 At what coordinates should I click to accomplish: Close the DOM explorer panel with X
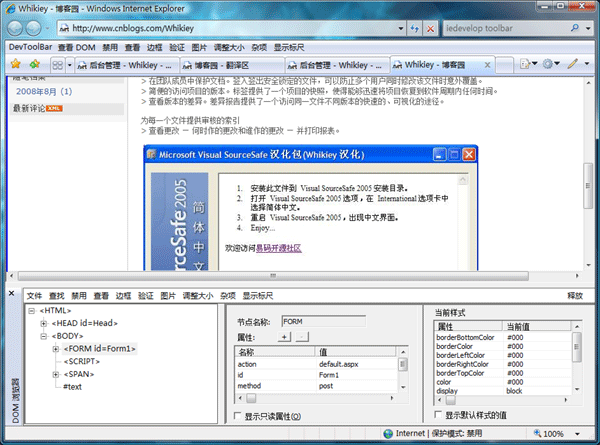[x=11, y=293]
